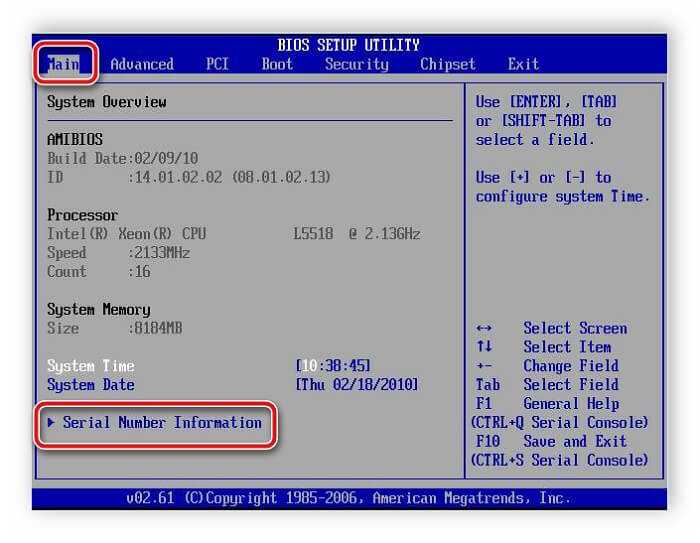Switch to the Chipset tab

click(x=447, y=64)
